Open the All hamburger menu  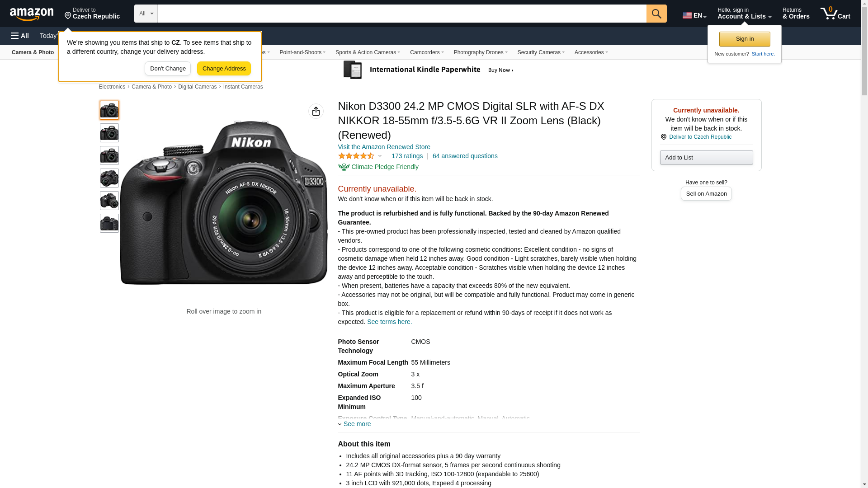click(x=20, y=36)
